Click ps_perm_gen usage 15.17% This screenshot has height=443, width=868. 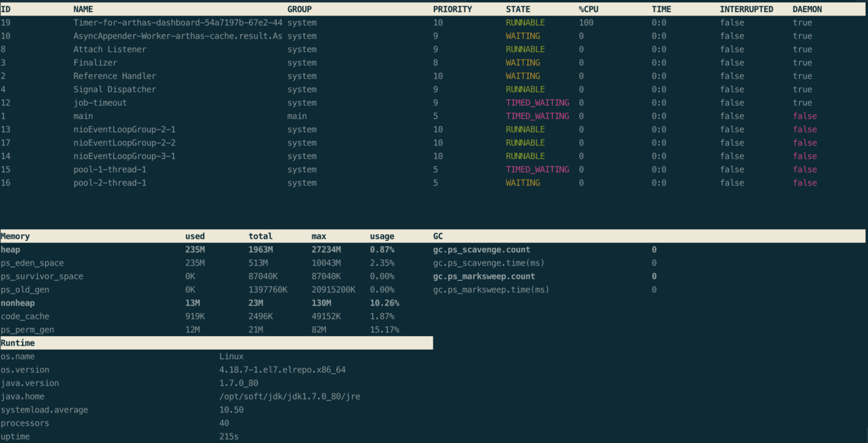(x=384, y=330)
